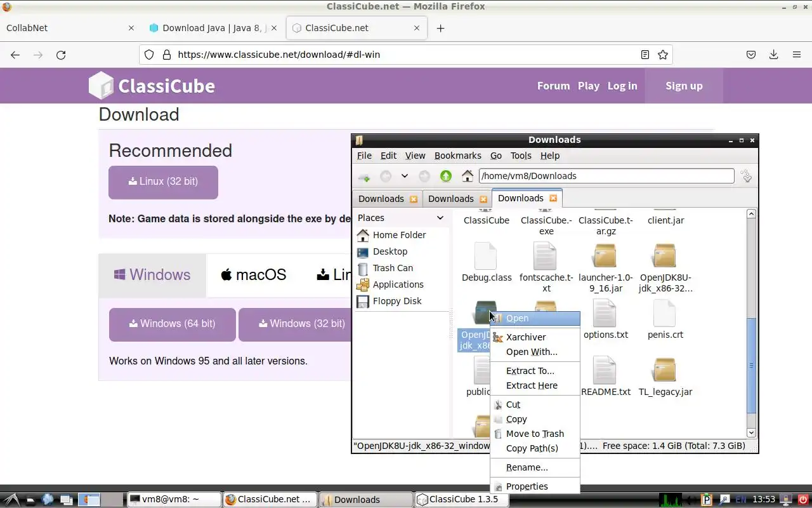Image resolution: width=812 pixels, height=508 pixels.
Task: Click the /home/vm8/Downloads path field
Action: [606, 176]
